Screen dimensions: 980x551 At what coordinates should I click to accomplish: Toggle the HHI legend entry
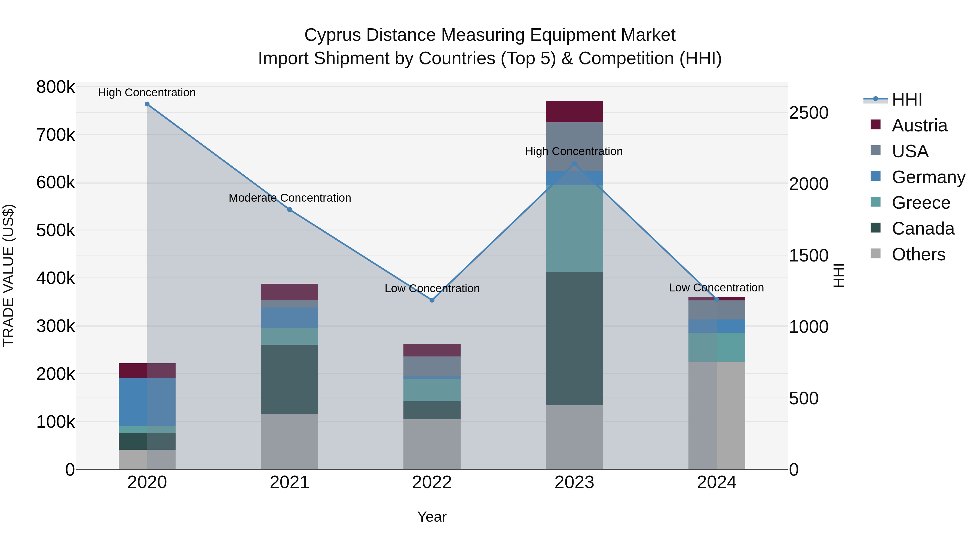click(893, 100)
